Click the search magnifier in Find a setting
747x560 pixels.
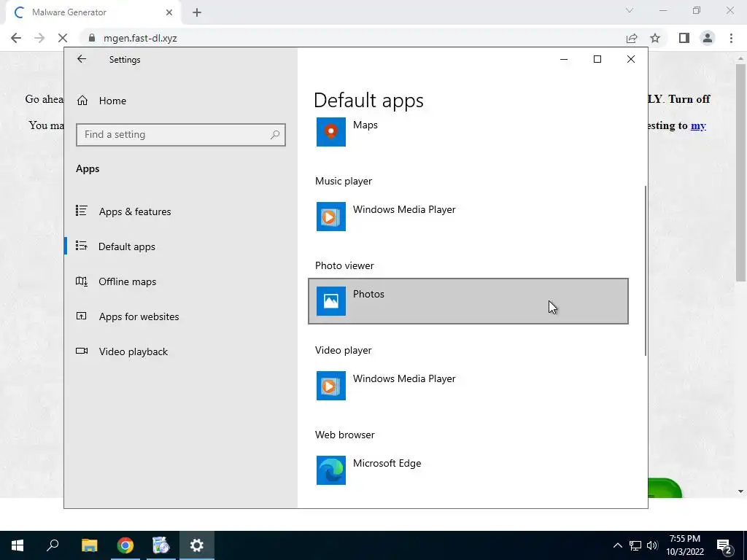coord(275,135)
